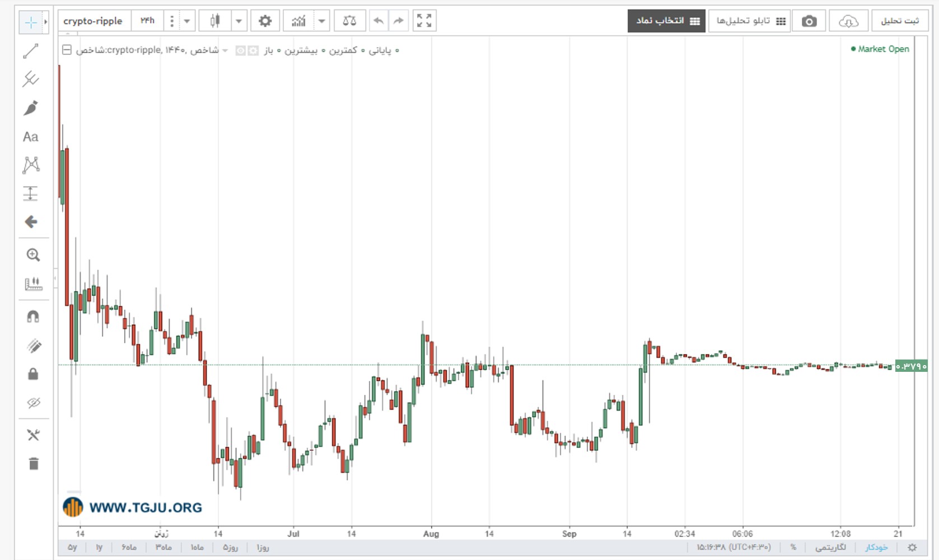
Task: Open chart settings gear in top toolbar
Action: 265,21
